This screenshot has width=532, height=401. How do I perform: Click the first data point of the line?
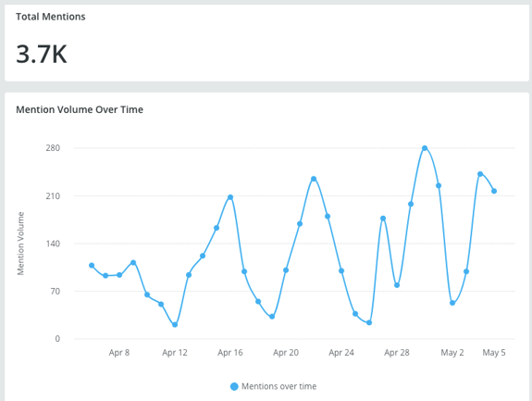[92, 265]
